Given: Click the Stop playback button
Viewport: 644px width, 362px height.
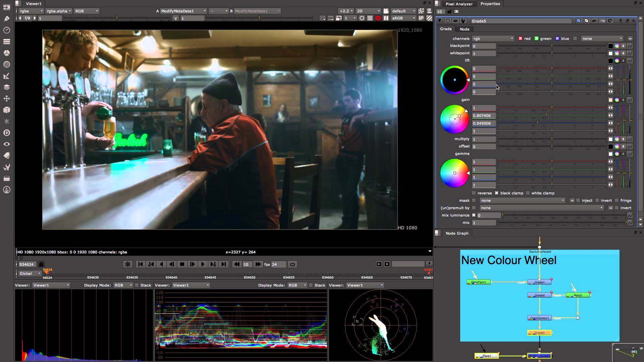Looking at the screenshot, I should 182,264.
